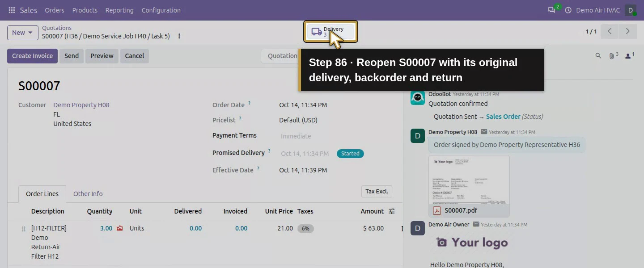Click the Sales Order status text in log

[503, 117]
